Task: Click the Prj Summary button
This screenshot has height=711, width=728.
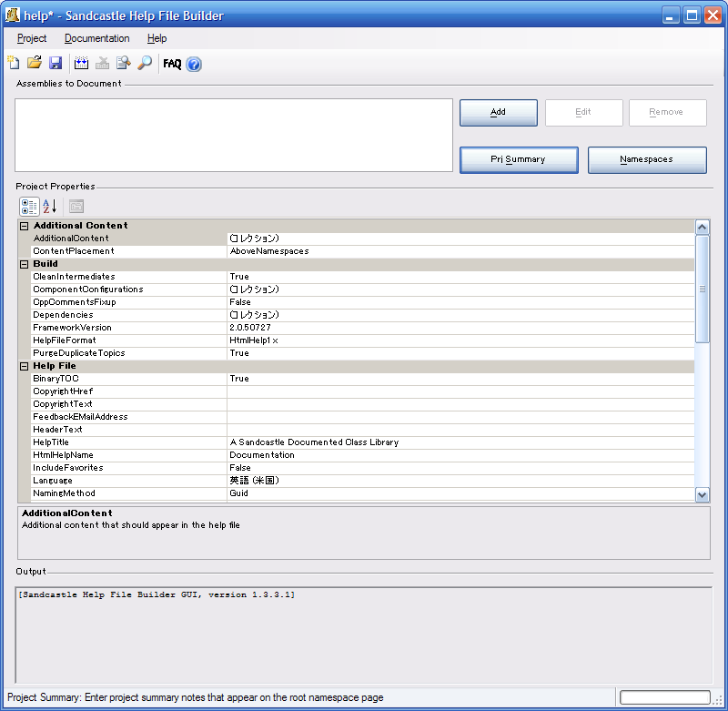Action: [x=519, y=159]
